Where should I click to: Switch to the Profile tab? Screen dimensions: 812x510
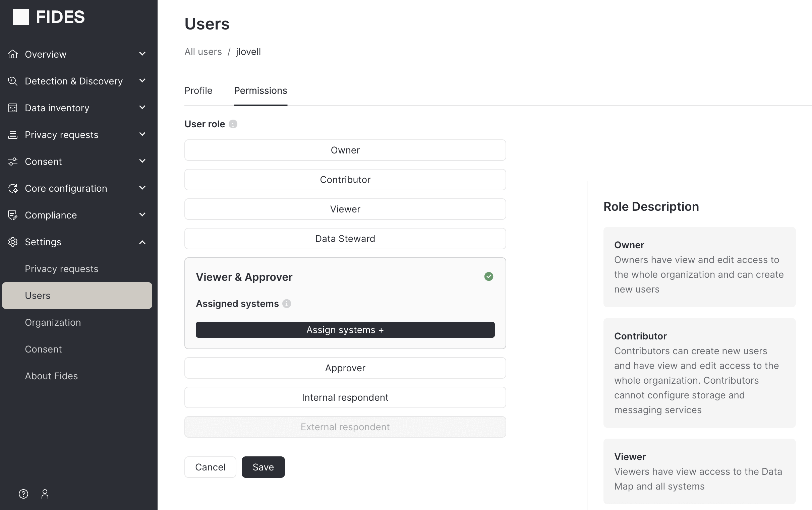point(198,90)
